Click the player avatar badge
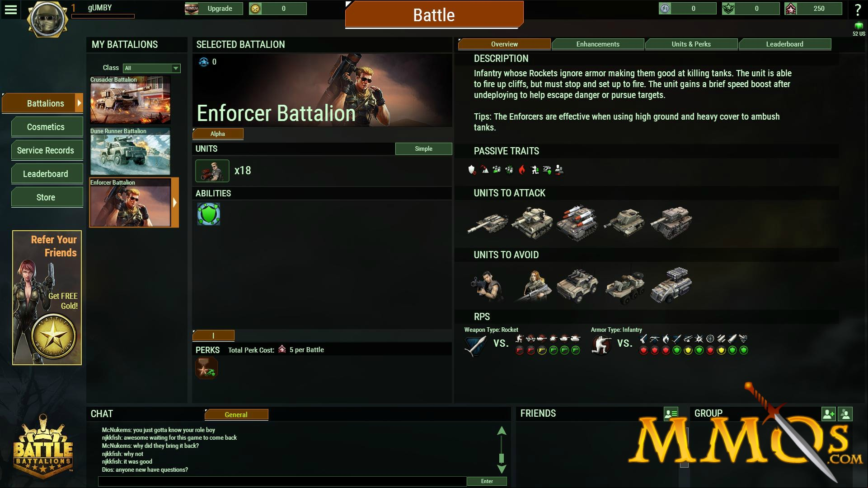 point(47,20)
